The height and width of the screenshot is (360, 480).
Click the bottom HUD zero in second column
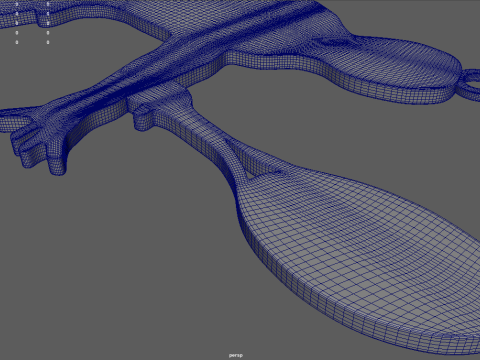coord(48,42)
